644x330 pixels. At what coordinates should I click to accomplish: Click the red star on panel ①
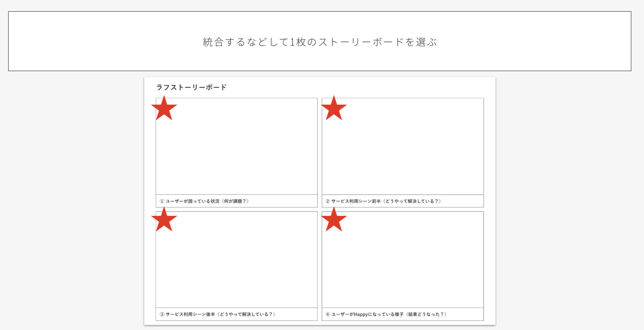(x=164, y=109)
